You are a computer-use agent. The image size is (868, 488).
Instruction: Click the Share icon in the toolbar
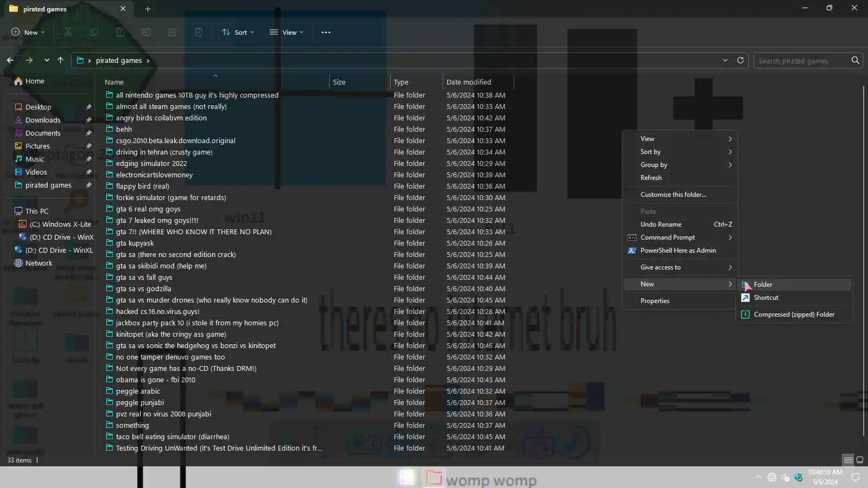coord(173,32)
